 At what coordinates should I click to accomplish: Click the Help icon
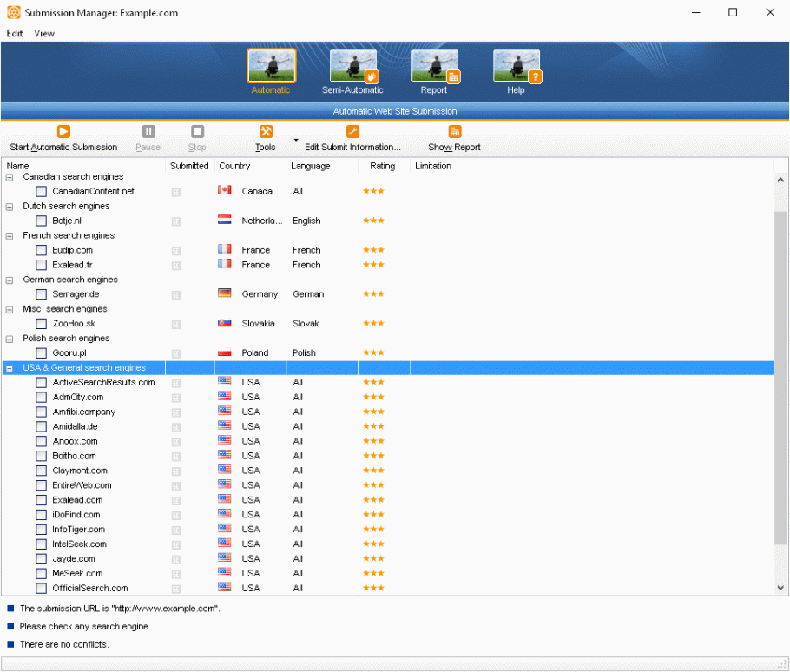516,68
